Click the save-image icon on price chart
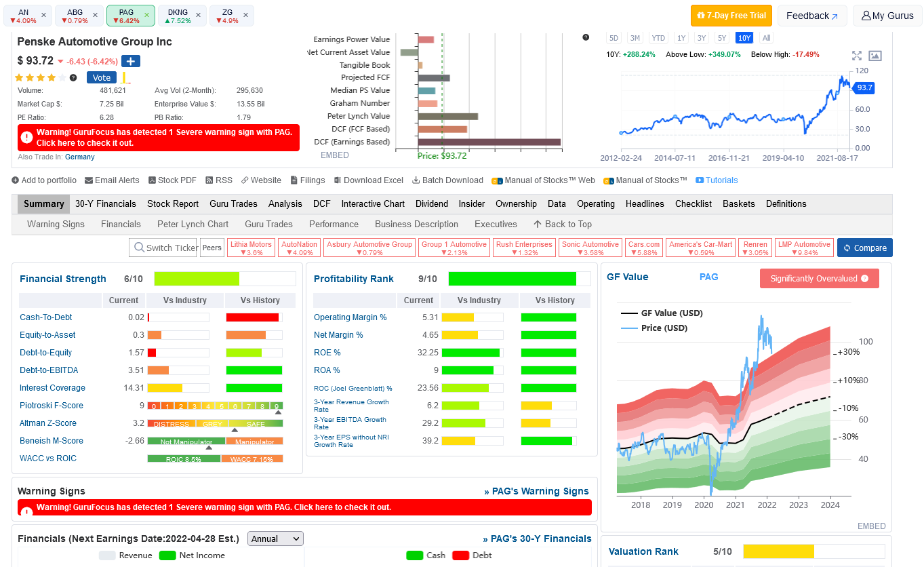The height and width of the screenshot is (567, 924). (875, 56)
